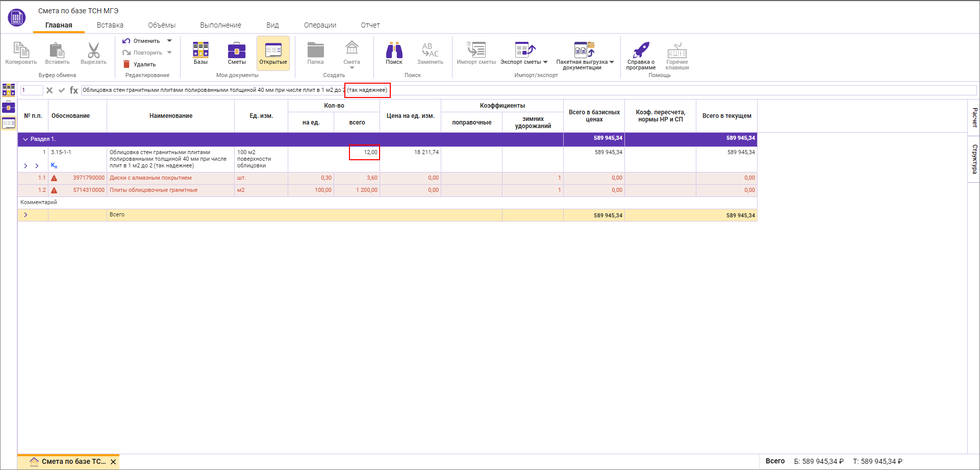Click the Удалить trash icon
This screenshot has width=980, height=470.
click(x=127, y=64)
